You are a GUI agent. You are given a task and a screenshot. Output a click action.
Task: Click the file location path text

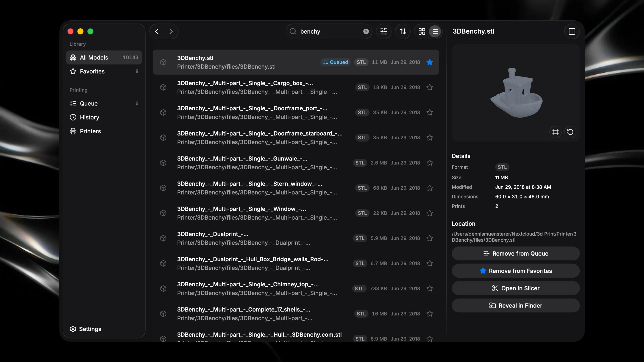pyautogui.click(x=514, y=237)
